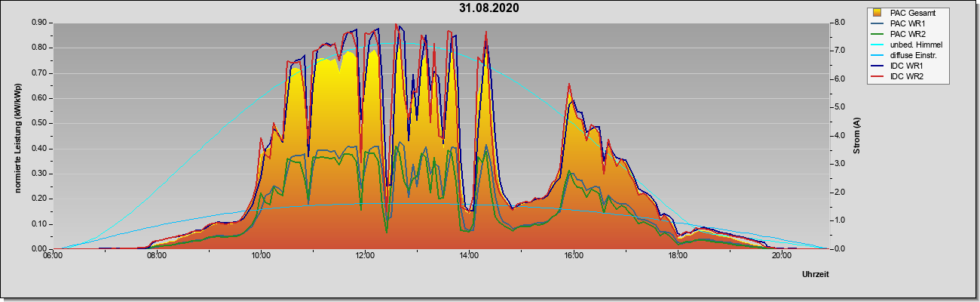Click the 0.90 value on left axis
The image size is (980, 302).
39,23
